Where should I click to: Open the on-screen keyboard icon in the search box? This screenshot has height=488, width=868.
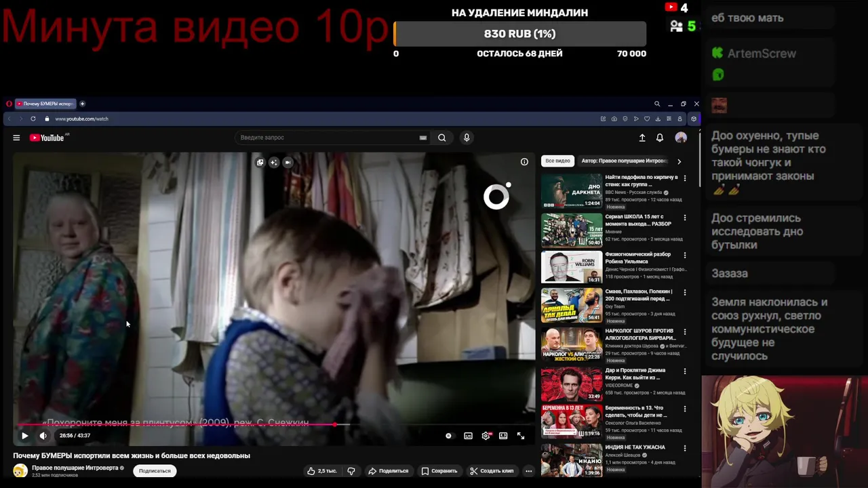[423, 138]
